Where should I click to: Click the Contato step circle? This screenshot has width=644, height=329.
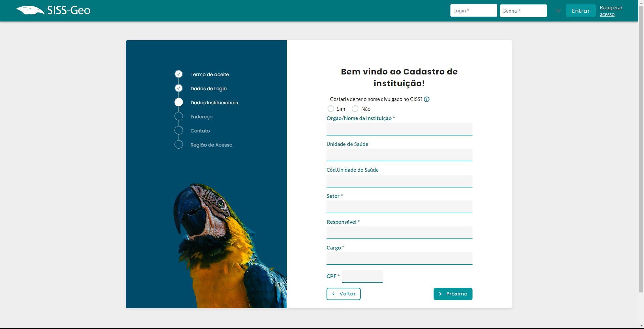[179, 130]
